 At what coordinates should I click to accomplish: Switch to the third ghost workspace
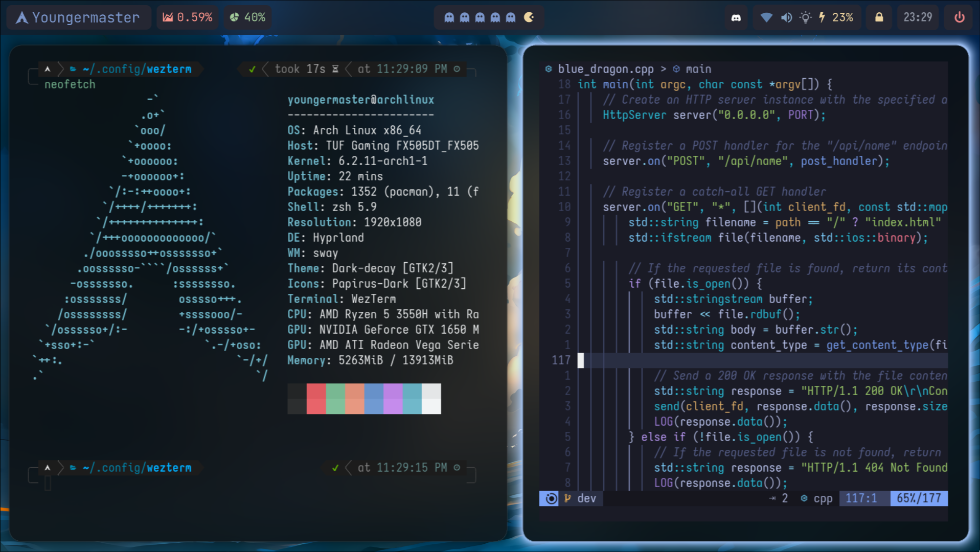[x=480, y=18]
